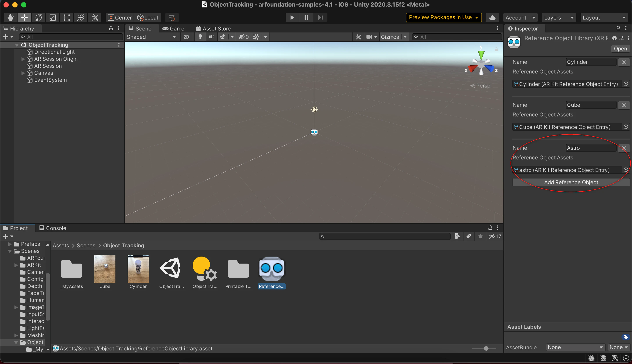Toggle scene audio
Screen dimensions: 632x364
point(212,37)
